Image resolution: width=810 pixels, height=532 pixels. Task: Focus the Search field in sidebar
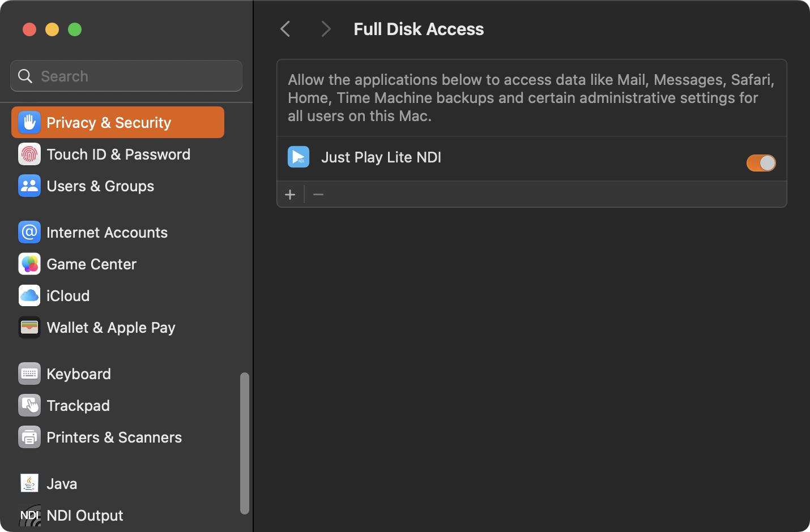pyautogui.click(x=126, y=76)
